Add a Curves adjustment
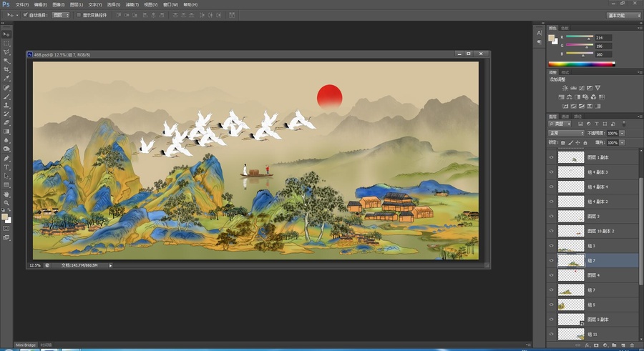 582,88
